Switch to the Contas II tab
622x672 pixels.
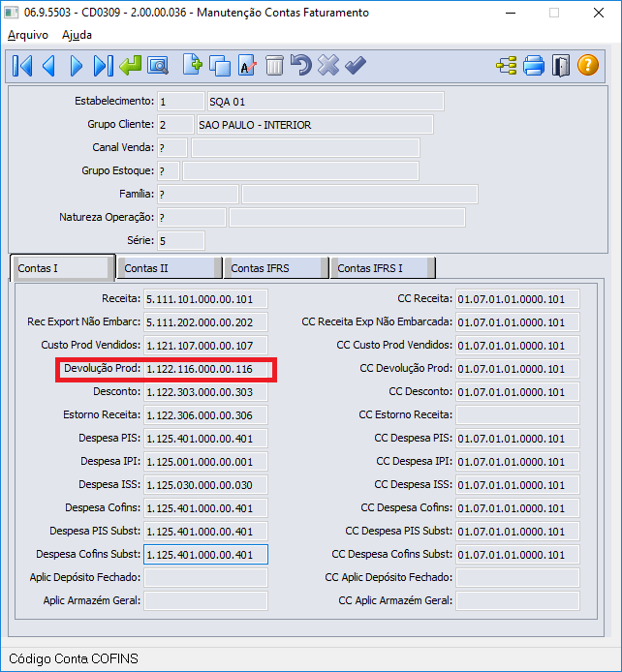point(170,268)
